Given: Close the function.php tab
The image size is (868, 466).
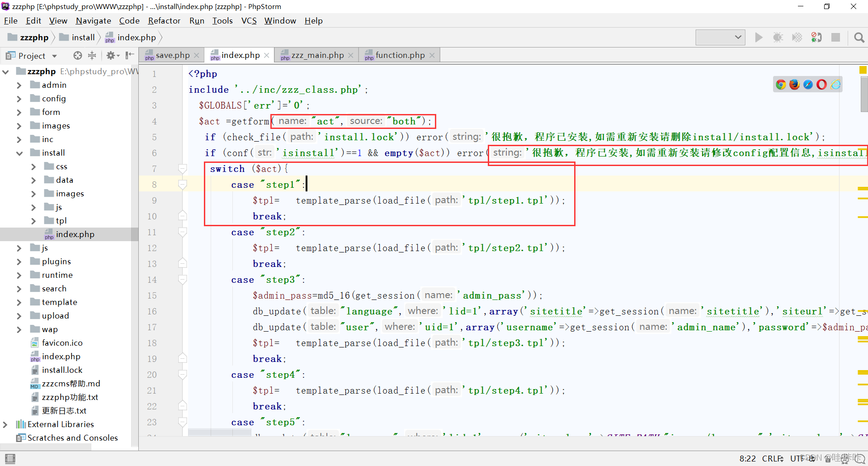Looking at the screenshot, I should click(x=432, y=55).
